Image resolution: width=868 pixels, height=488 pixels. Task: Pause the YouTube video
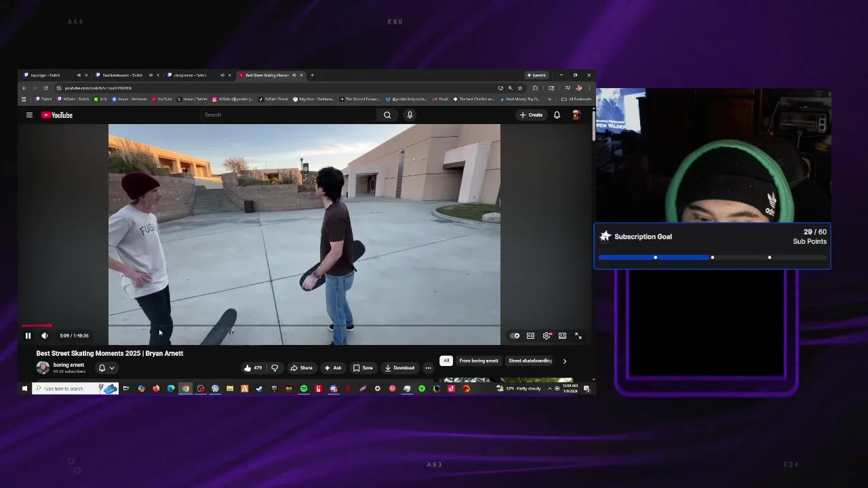coord(28,335)
